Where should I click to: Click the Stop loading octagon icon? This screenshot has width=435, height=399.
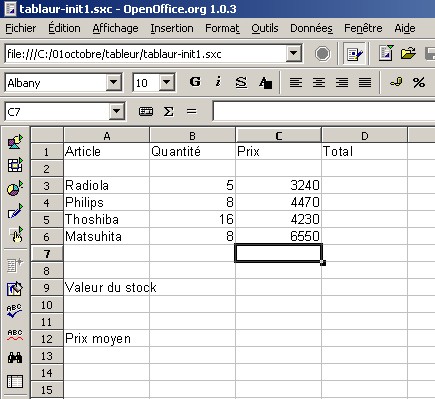coord(322,54)
